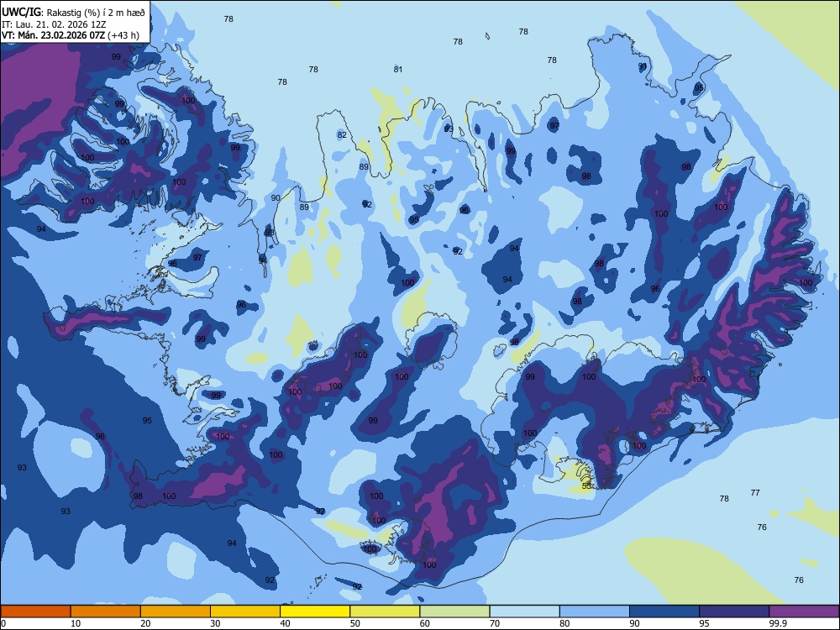
Task: Pick the pale green 60–70 legend swatch
Action: point(454,612)
